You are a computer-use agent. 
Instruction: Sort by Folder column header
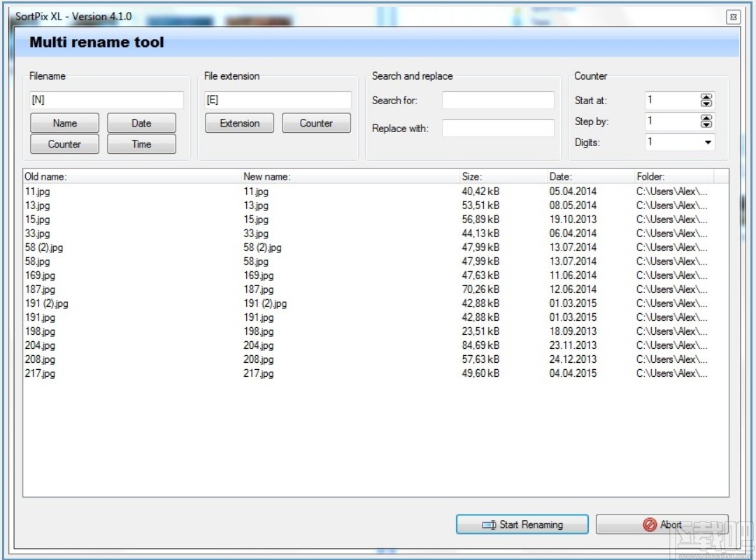click(674, 176)
